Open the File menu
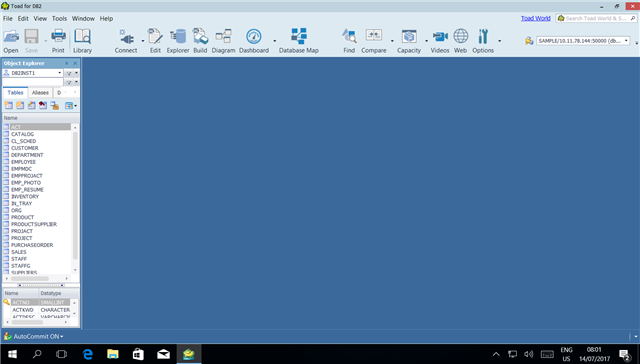 point(7,18)
